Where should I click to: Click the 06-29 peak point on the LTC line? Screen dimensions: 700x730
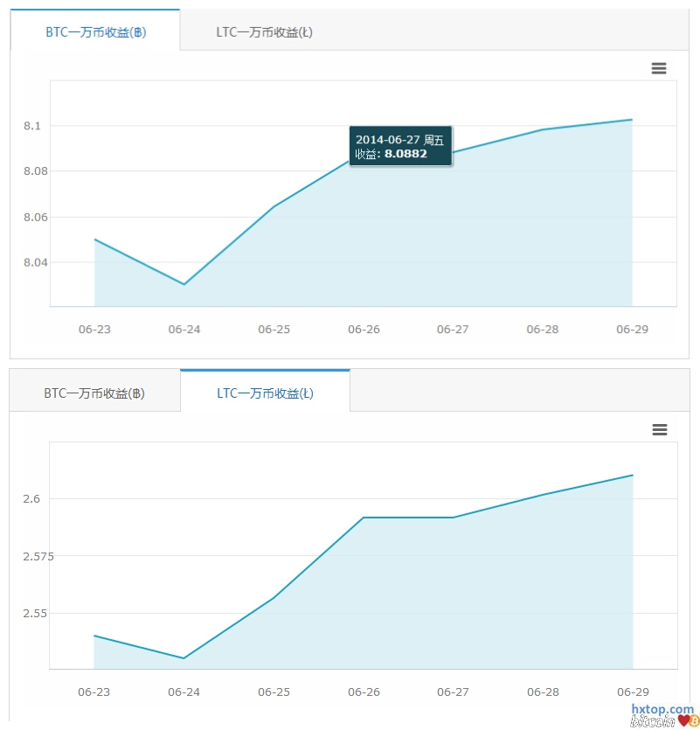(632, 476)
